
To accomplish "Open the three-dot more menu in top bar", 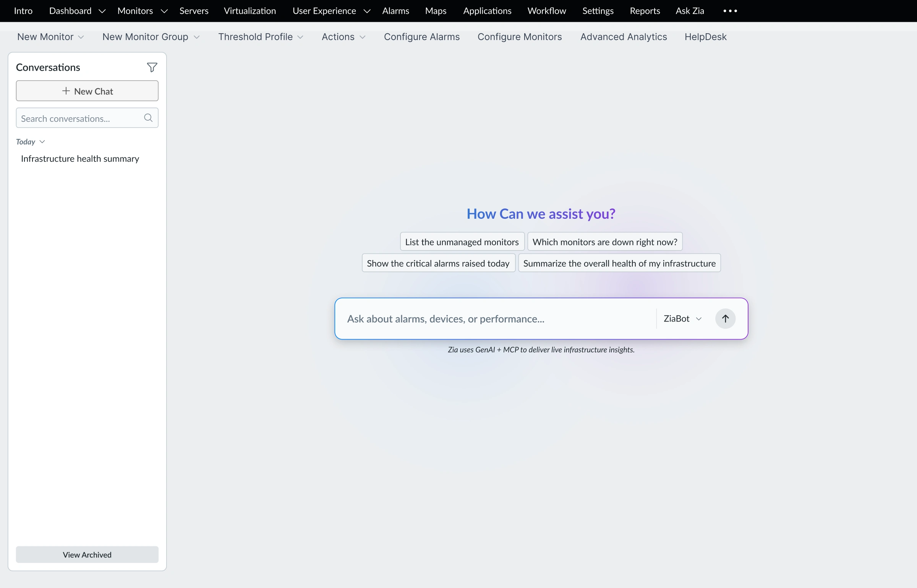I will (x=730, y=11).
